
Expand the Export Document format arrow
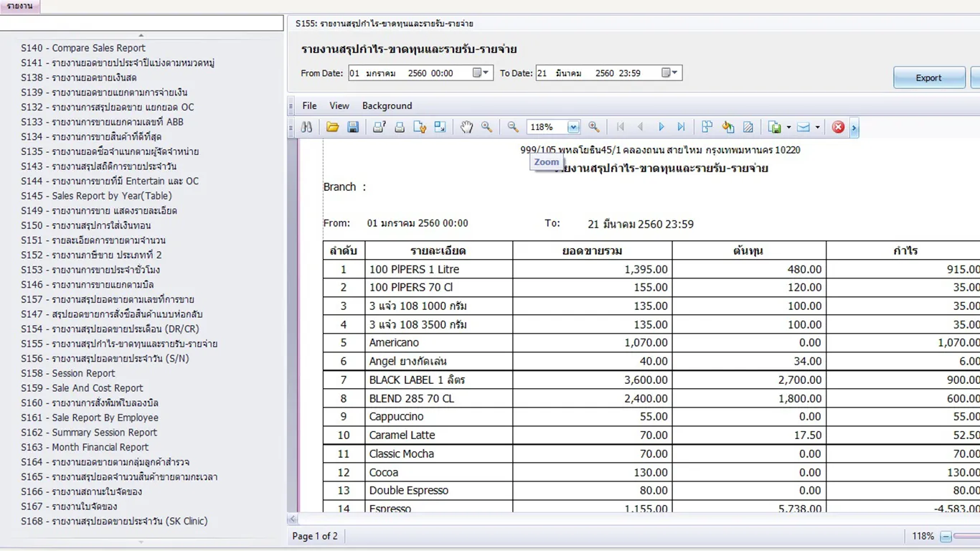tap(788, 127)
